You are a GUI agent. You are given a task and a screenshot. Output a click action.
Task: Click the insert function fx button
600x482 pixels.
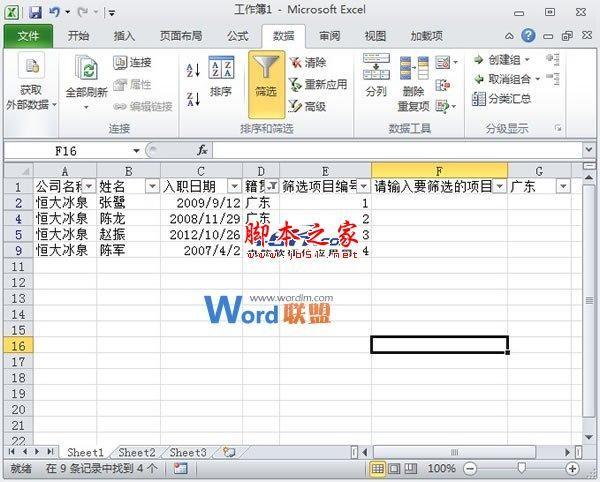point(202,150)
